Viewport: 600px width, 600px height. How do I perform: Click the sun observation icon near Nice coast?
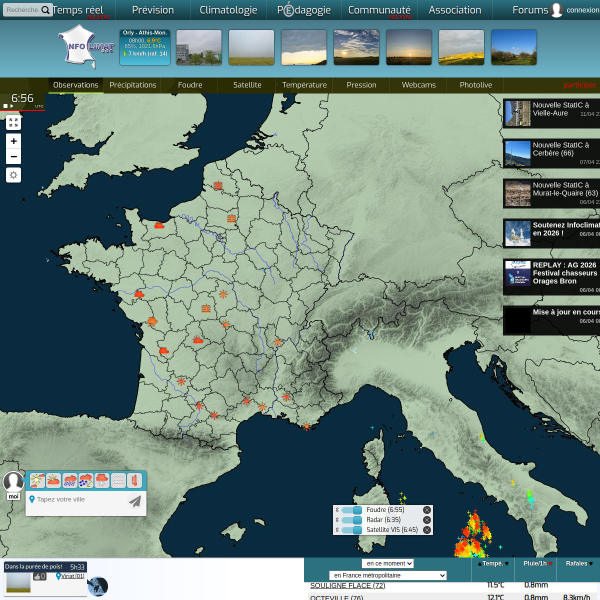(307, 426)
